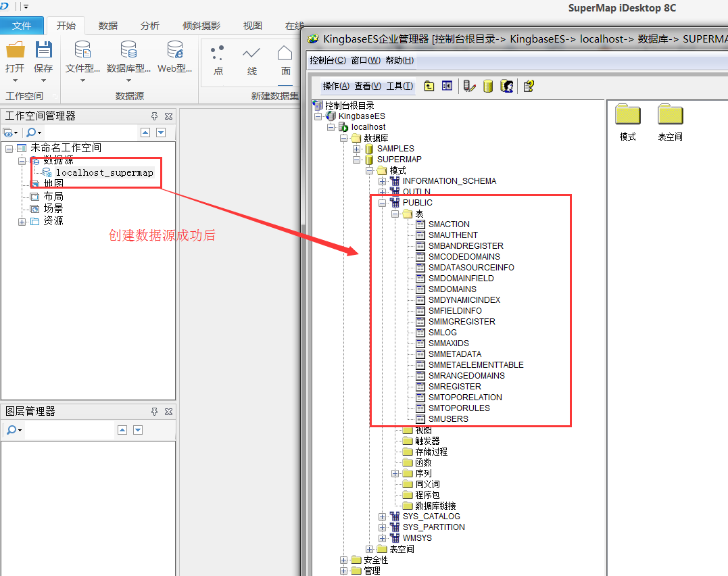The height and width of the screenshot is (576, 728).
Task: Click the Save workspace floppy icon
Action: (x=44, y=50)
